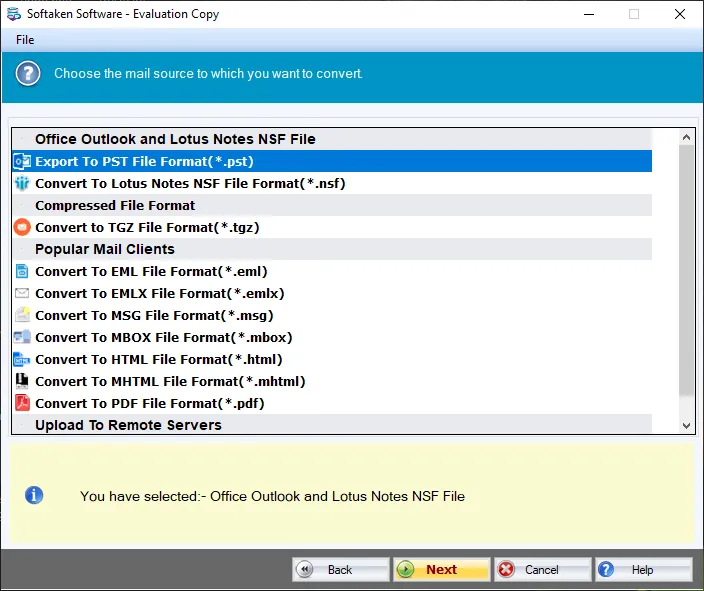Select Convert to TGZ File Format
Screen dimensions: 704x591
tap(332, 227)
